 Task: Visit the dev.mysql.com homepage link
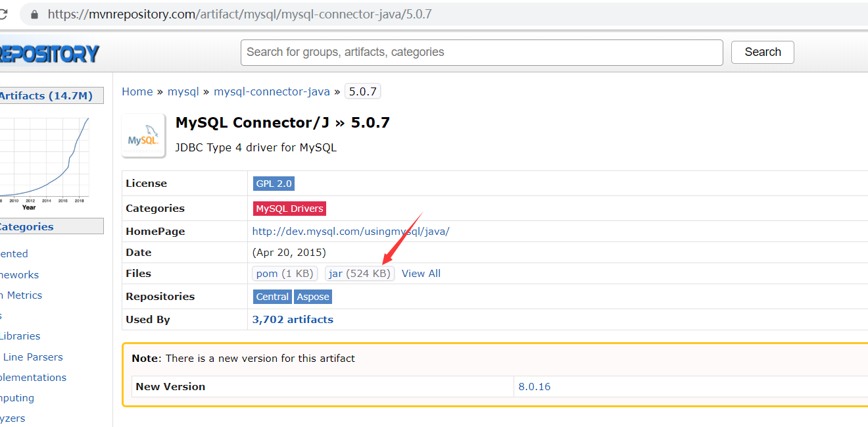coord(350,232)
